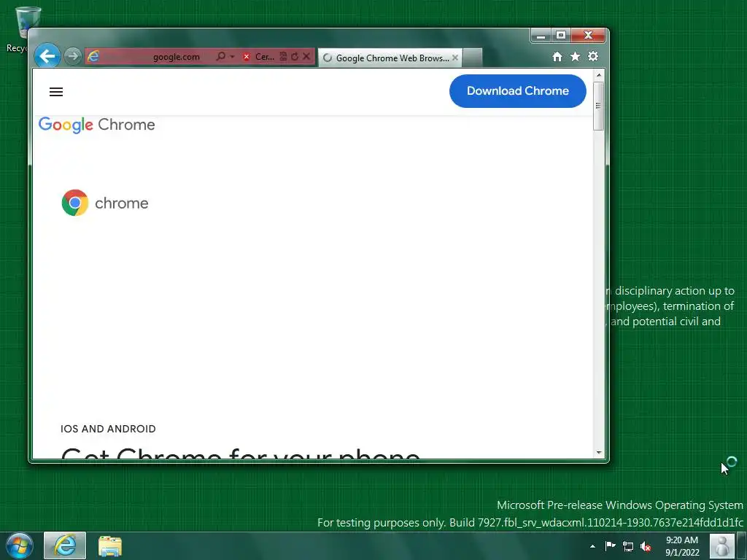The image size is (747, 560).
Task: Click the Download Chrome button
Action: (x=517, y=91)
